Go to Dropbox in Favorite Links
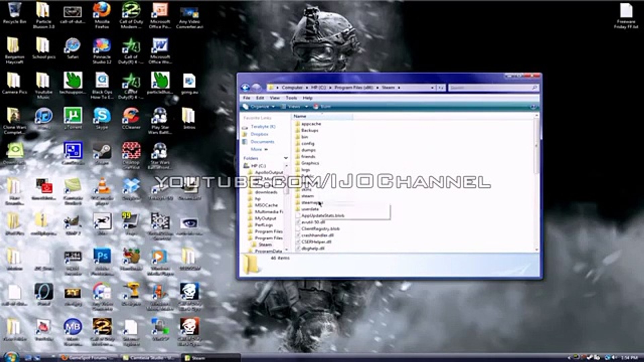Image resolution: width=644 pixels, height=362 pixels. 259,134
